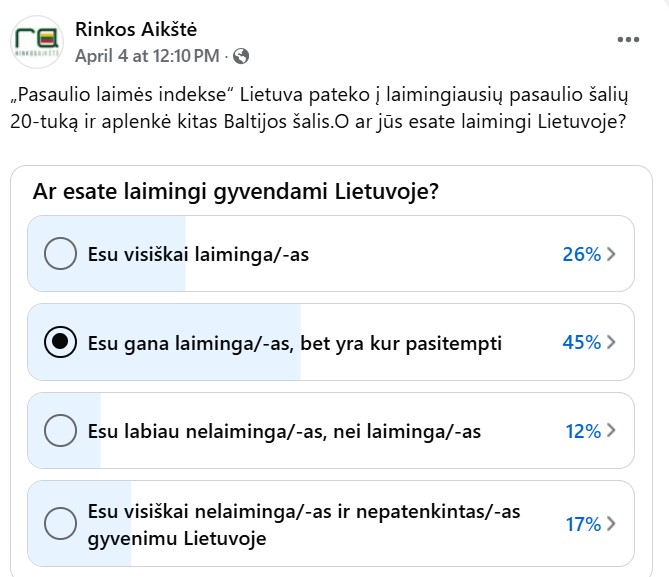This screenshot has height=577, width=669.
Task: Expand voters chevron next to 12%
Action: (x=611, y=430)
